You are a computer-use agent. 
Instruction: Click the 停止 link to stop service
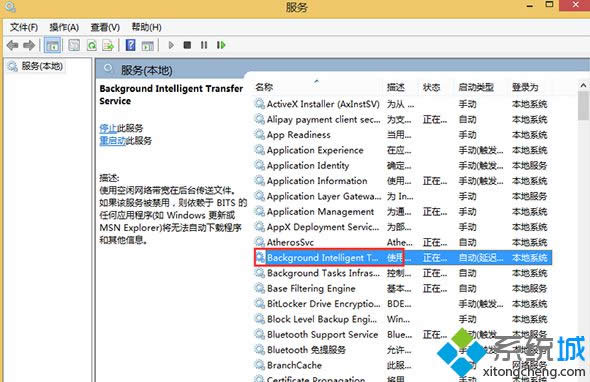108,128
